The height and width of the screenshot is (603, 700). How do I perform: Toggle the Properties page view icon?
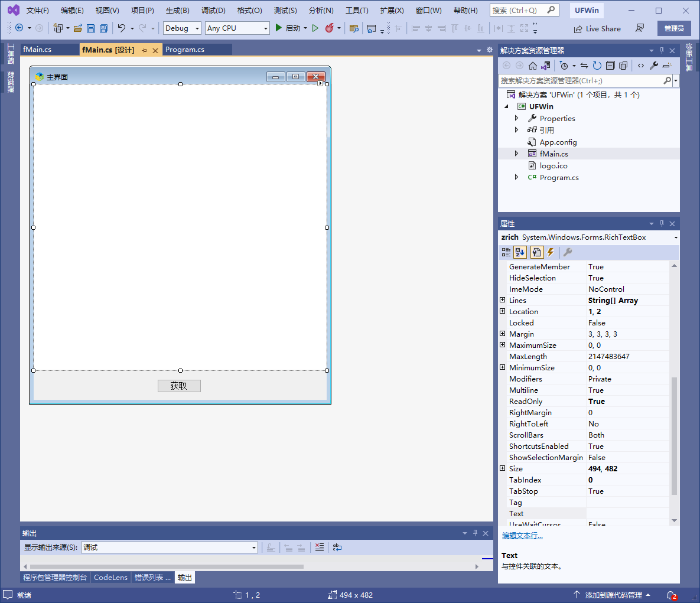pyautogui.click(x=536, y=252)
